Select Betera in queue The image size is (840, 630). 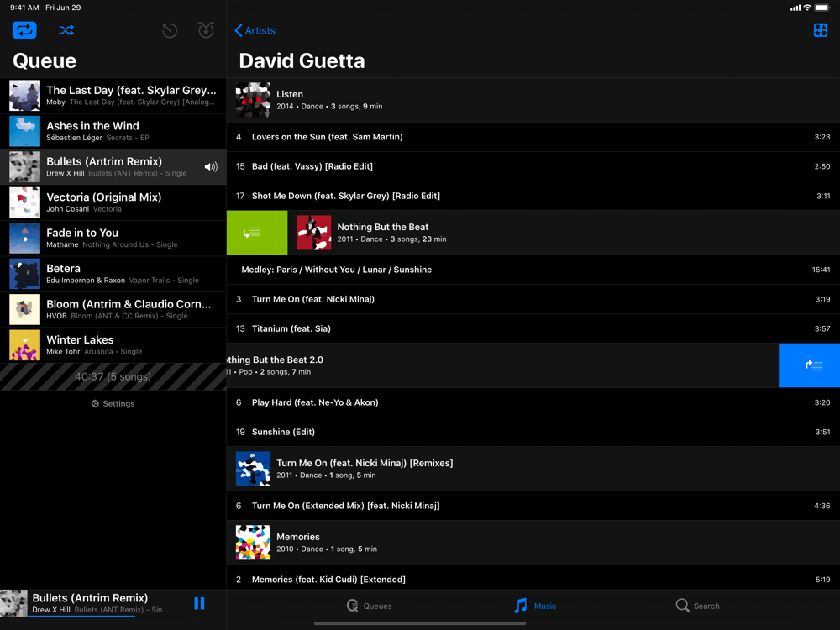coord(113,274)
